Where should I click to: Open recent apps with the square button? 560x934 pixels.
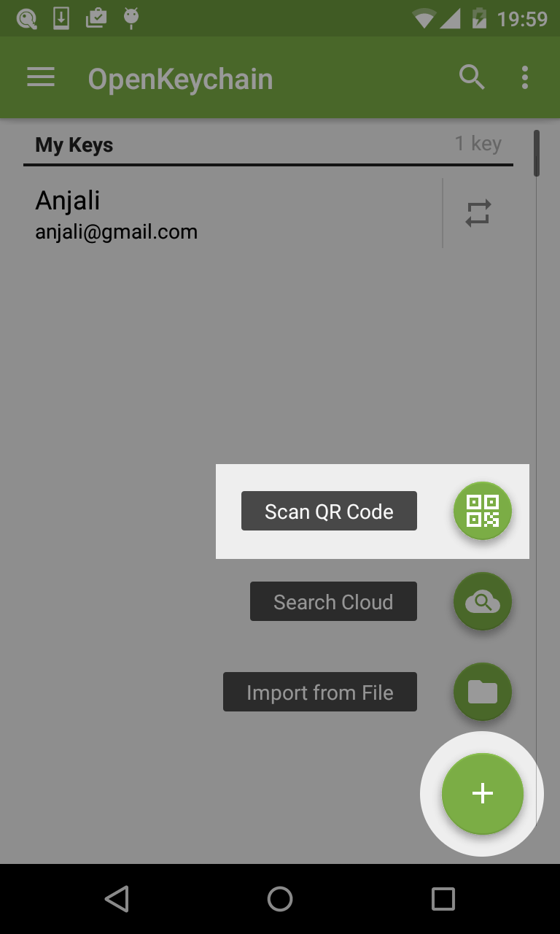443,899
